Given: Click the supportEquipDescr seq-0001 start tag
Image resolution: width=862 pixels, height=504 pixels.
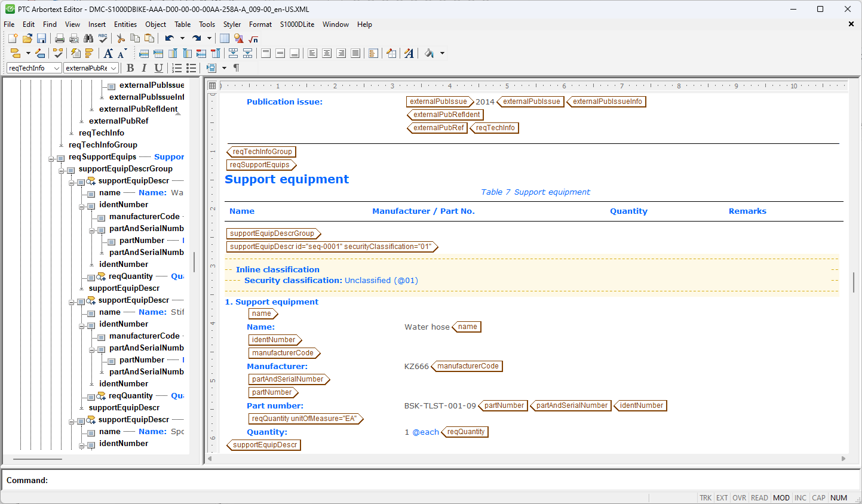Looking at the screenshot, I should point(332,247).
